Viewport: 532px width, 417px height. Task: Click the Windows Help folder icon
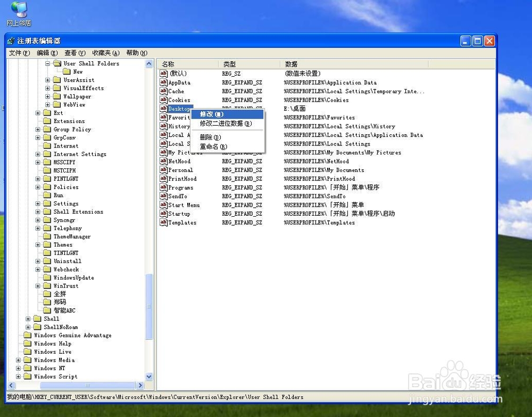(x=28, y=344)
